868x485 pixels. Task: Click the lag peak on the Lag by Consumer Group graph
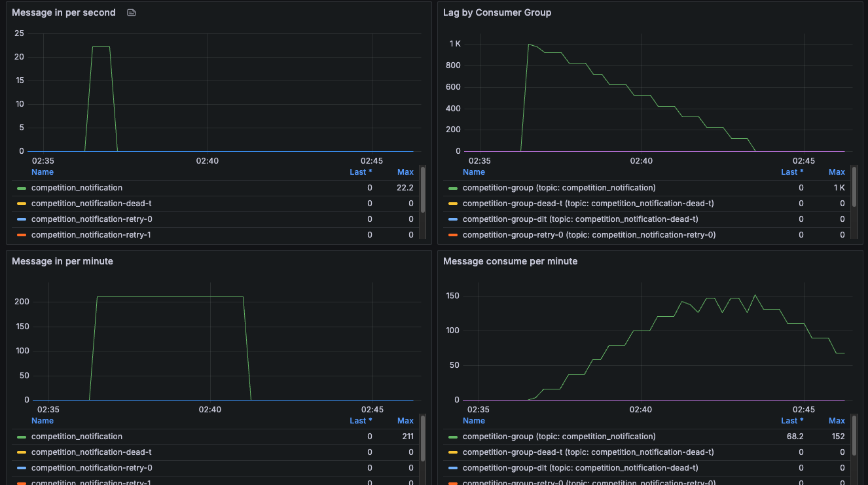tap(528, 45)
